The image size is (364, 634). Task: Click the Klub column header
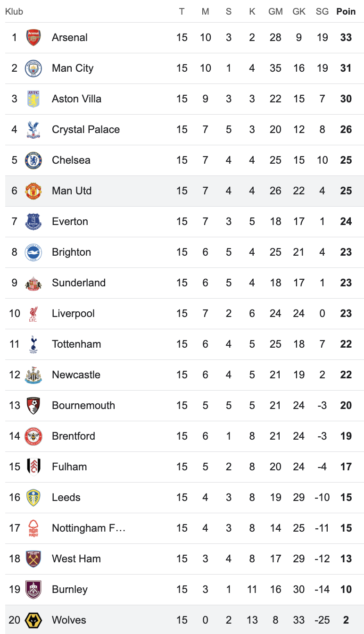point(14,11)
